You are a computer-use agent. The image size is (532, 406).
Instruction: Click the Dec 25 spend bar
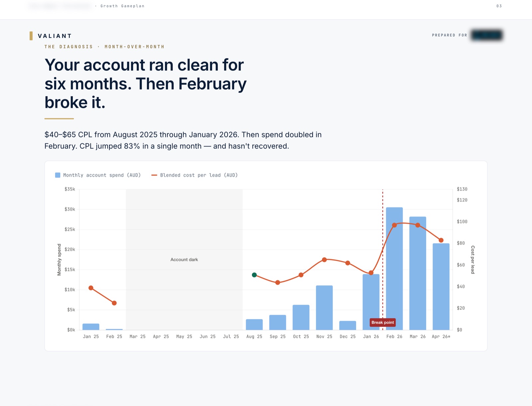coord(348,325)
